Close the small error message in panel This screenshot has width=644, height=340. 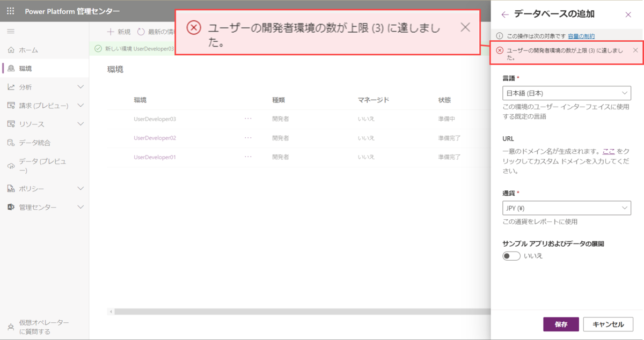(635, 50)
